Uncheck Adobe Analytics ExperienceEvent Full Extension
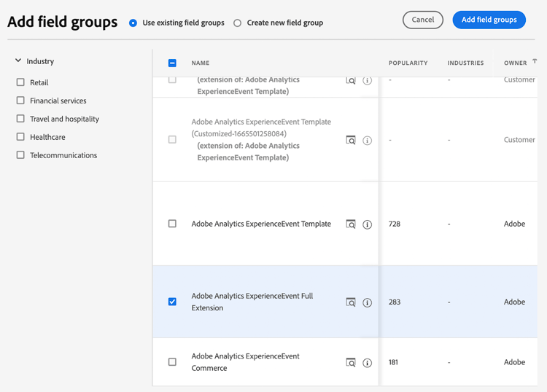The width and height of the screenshot is (547, 392). [x=172, y=302]
